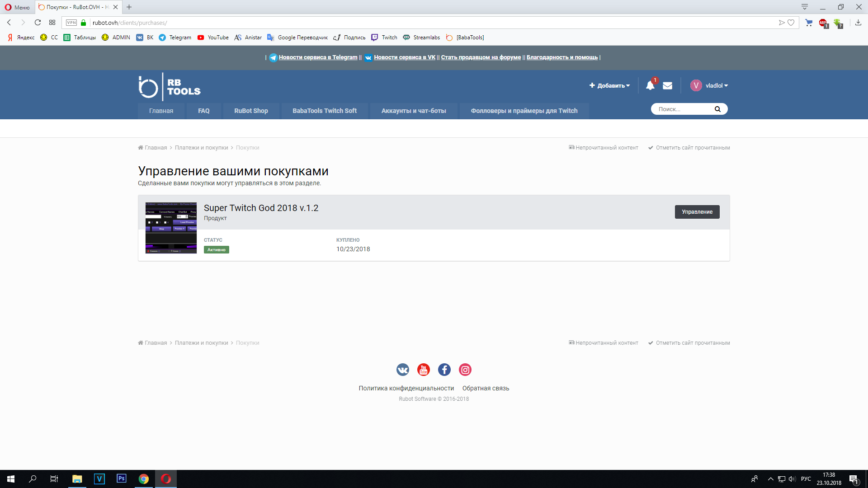This screenshot has width=868, height=488.
Task: Expand the Добавить dropdown
Action: click(x=609, y=85)
